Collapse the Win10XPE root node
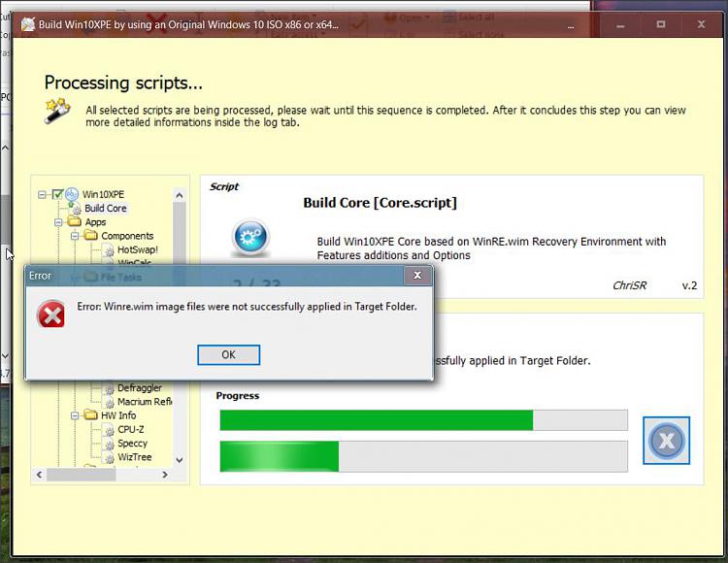 (43, 194)
